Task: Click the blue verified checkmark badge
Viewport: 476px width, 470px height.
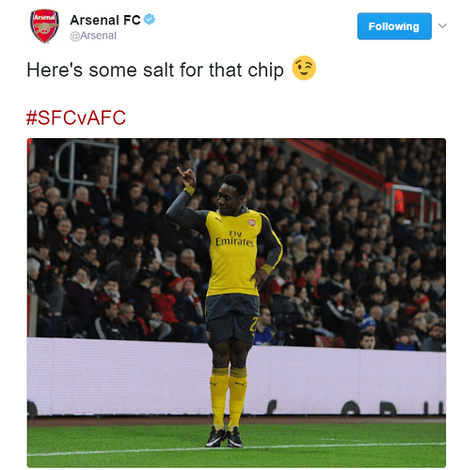Action: tap(150, 20)
